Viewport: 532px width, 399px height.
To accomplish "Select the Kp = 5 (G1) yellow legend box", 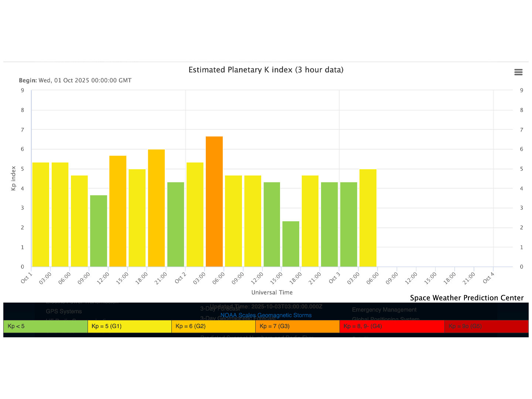I will (x=129, y=326).
